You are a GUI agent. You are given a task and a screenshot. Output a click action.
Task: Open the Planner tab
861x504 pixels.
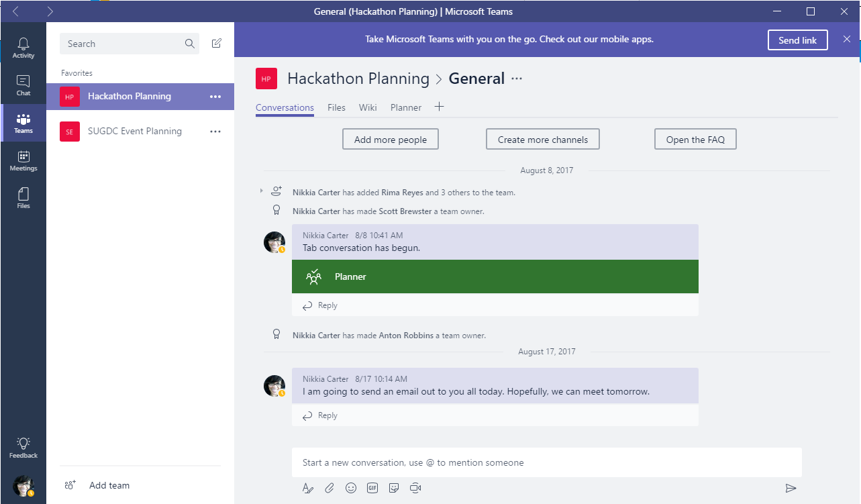click(x=406, y=107)
